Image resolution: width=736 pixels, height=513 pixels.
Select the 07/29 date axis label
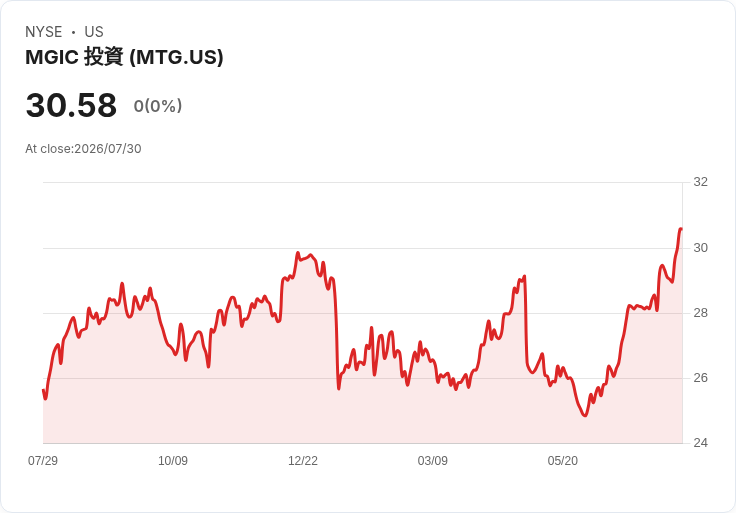click(43, 460)
